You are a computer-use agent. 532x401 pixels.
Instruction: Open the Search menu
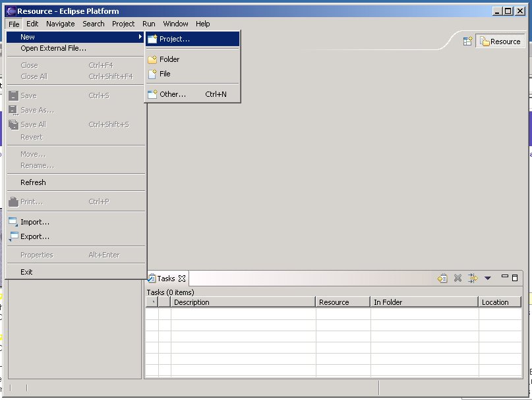(94, 24)
